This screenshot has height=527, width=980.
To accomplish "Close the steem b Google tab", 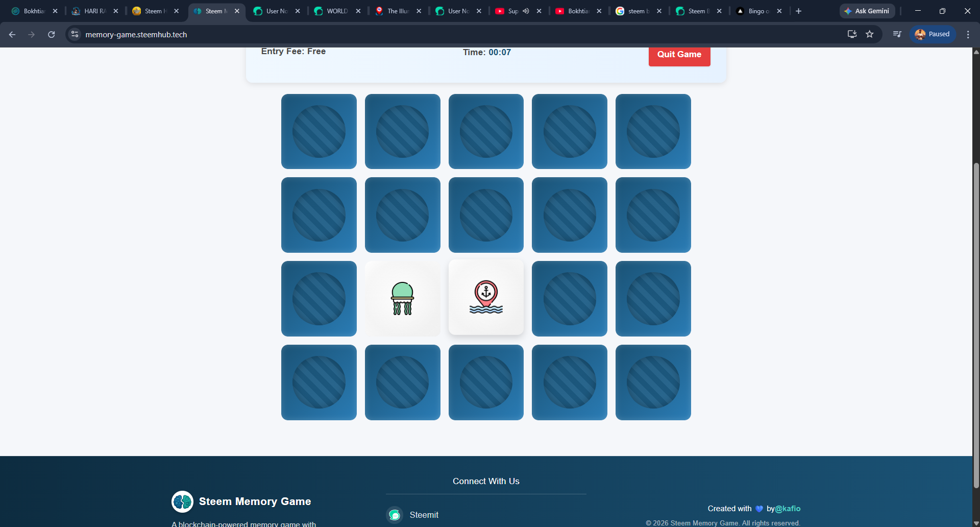I will click(659, 11).
